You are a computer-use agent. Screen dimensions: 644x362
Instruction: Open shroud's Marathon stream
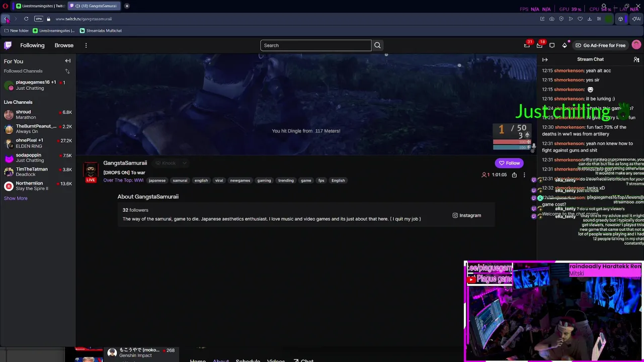[x=38, y=115]
